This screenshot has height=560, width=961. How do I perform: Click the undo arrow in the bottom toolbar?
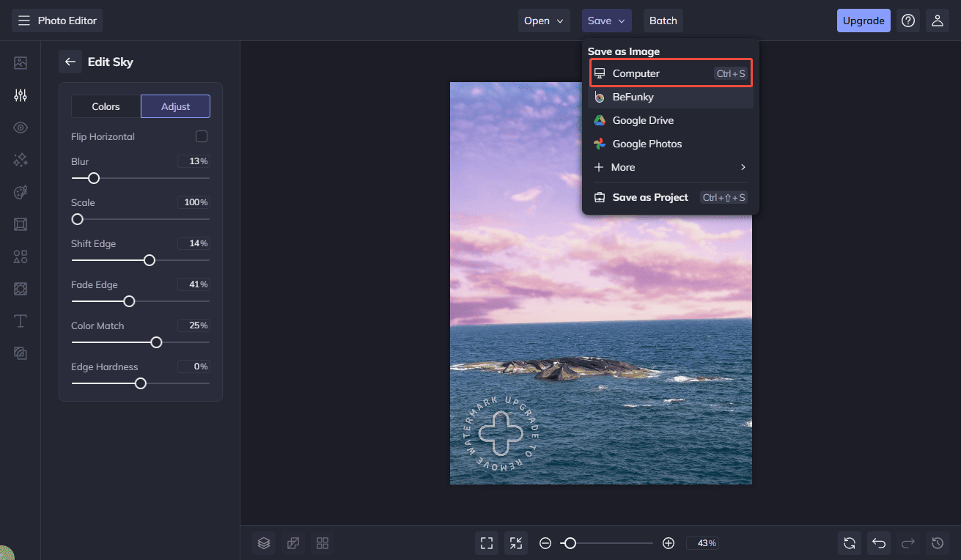click(x=879, y=543)
